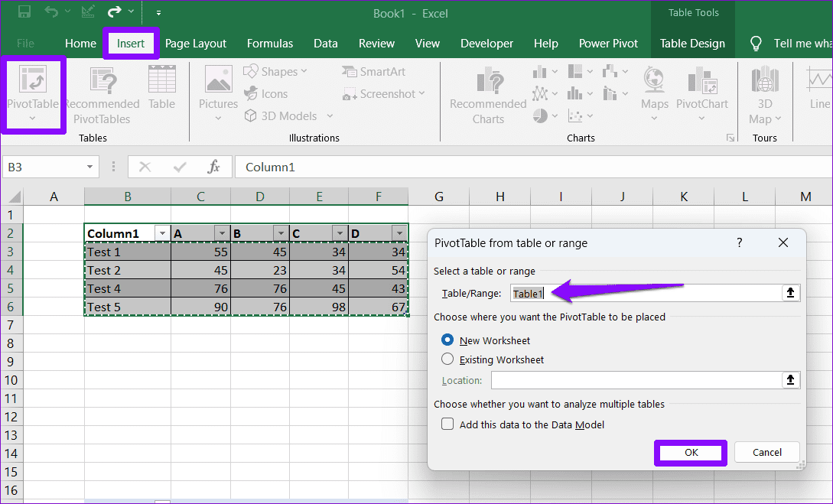Image resolution: width=833 pixels, height=504 pixels.
Task: Open the filter dropdown on Column1 header
Action: pyautogui.click(x=162, y=232)
